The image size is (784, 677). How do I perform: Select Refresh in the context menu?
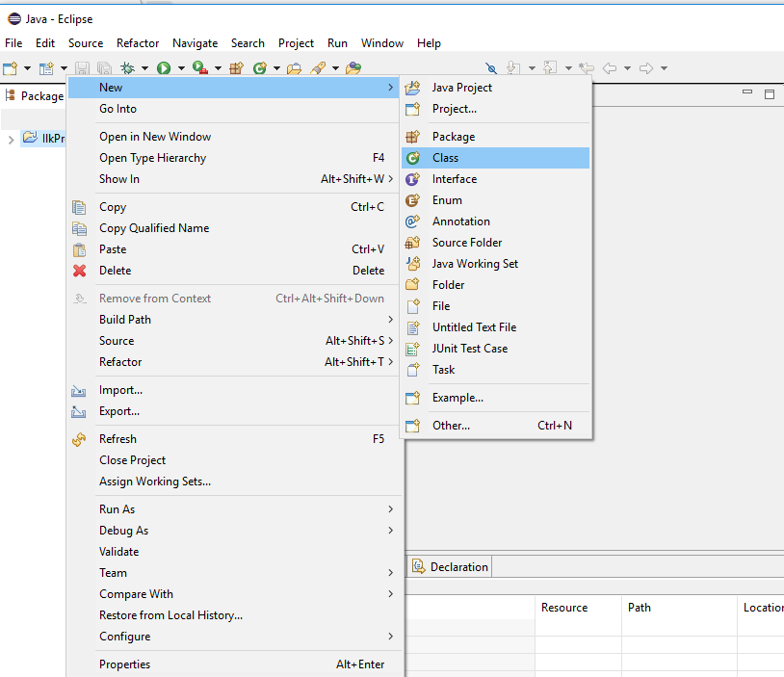(234, 439)
